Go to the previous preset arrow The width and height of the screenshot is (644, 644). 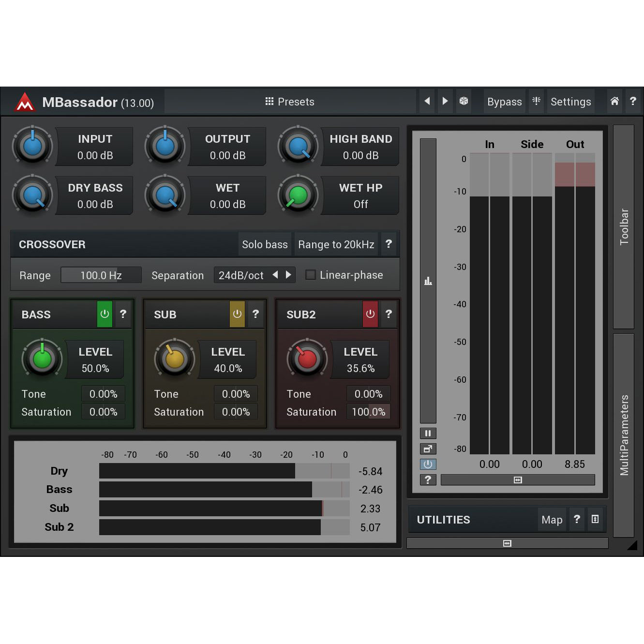click(427, 101)
